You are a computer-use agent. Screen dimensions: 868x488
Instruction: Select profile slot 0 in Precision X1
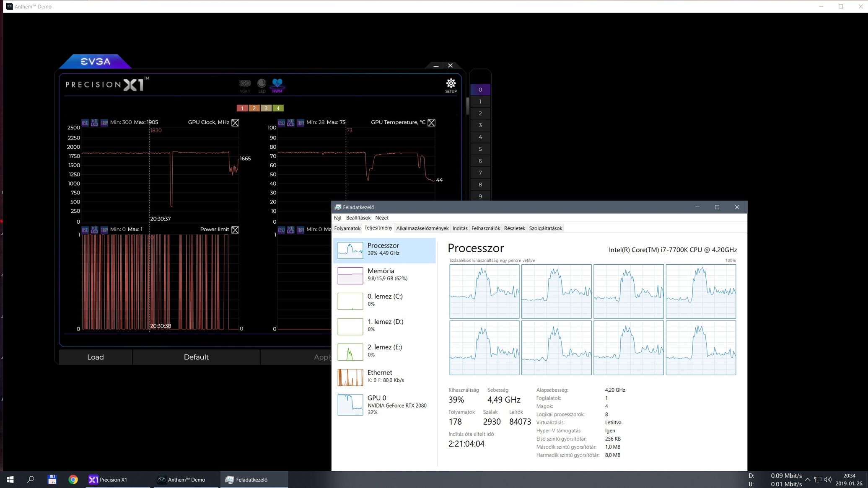tap(480, 90)
